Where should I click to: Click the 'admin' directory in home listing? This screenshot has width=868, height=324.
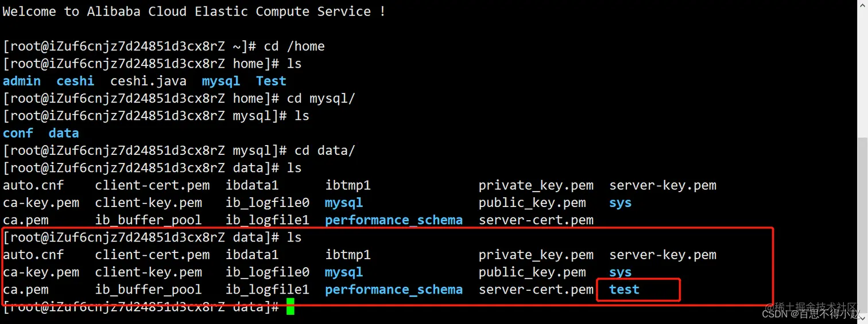pyautogui.click(x=22, y=81)
